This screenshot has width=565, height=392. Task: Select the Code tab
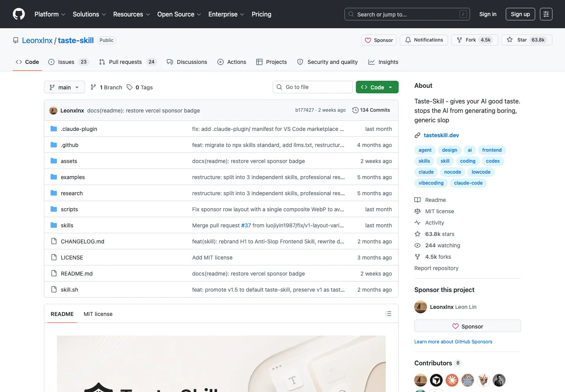click(27, 62)
